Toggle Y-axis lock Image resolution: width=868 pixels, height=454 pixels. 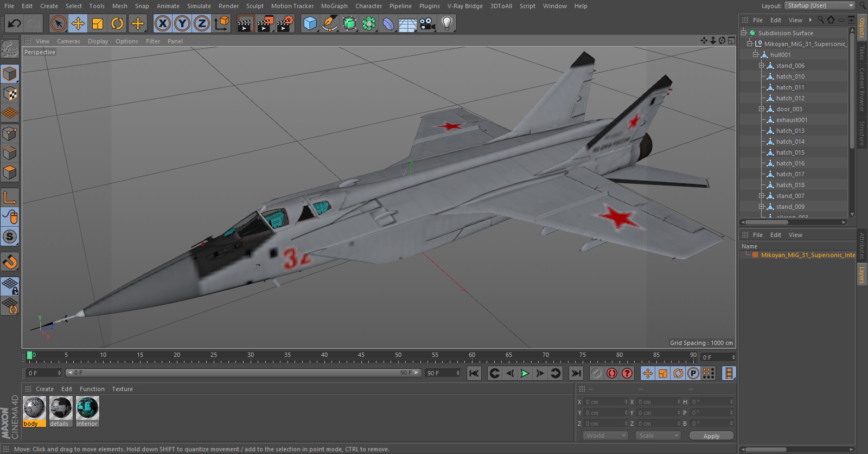182,23
